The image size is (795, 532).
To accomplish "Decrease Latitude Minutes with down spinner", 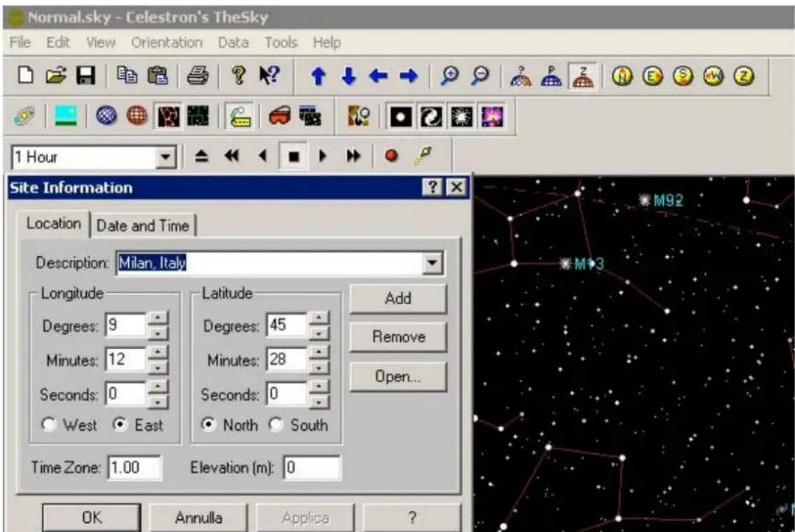I will 319,368.
